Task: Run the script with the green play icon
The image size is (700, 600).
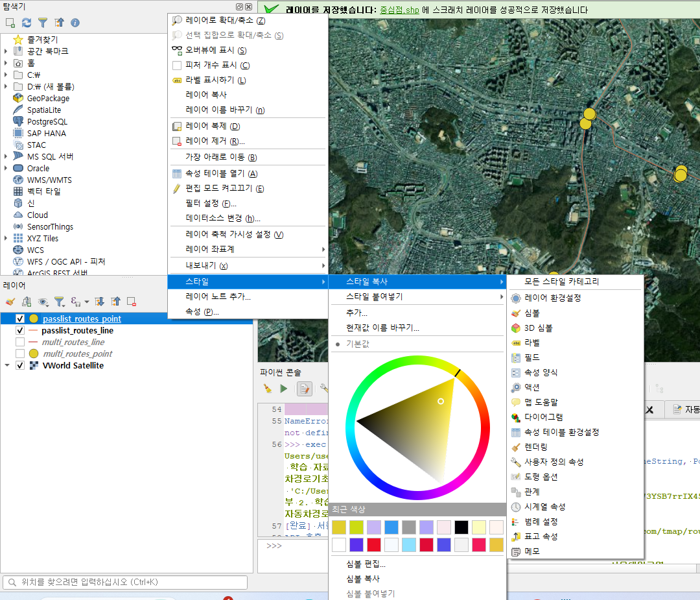Action: click(283, 389)
